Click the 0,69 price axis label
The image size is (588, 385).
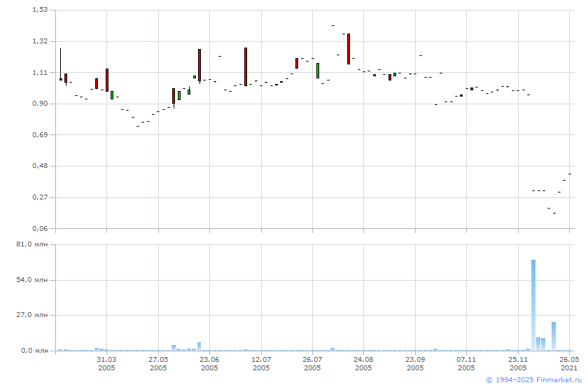40,134
